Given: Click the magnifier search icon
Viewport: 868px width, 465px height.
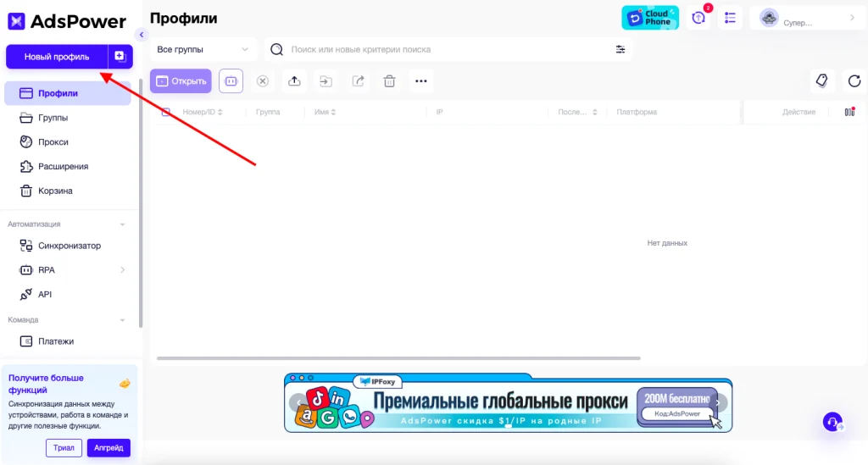Looking at the screenshot, I should pos(277,49).
